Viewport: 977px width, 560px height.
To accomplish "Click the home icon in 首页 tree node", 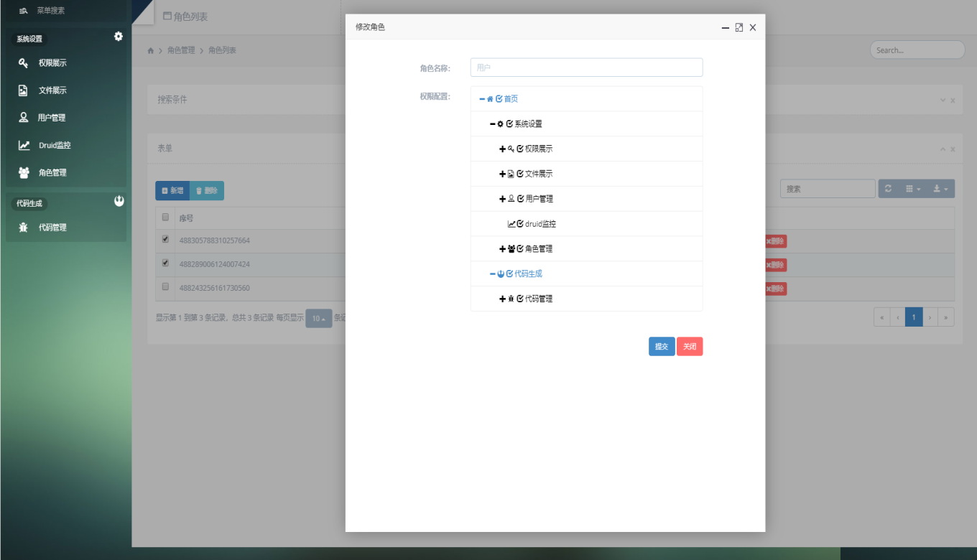I will click(490, 99).
